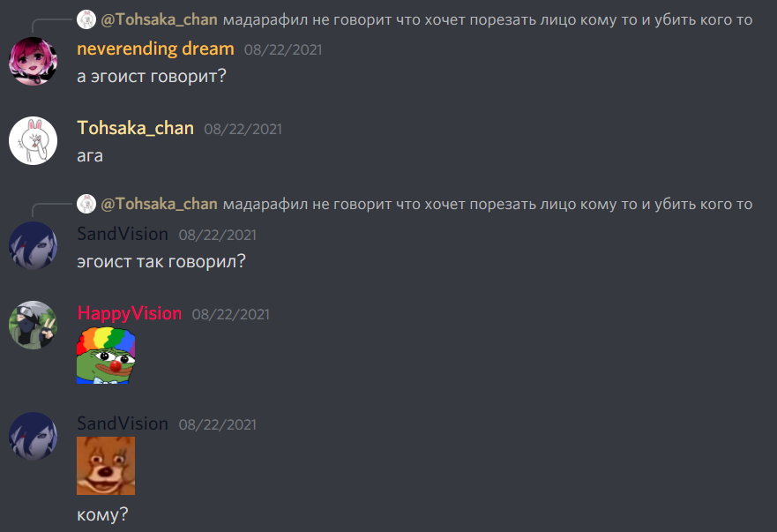777x532 pixels.
Task: Click the 08/22/2021 timestamp beside HappyVision
Action: pos(231,314)
